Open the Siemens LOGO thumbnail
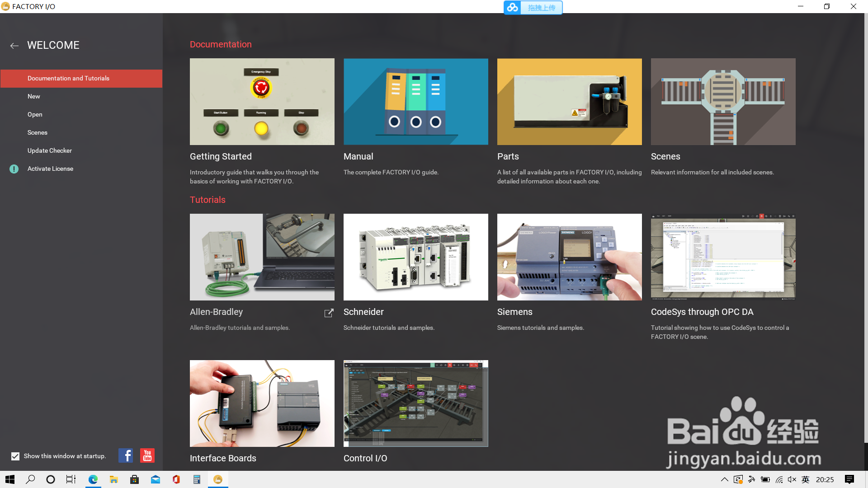Screen dimensions: 868x488 pyautogui.click(x=570, y=257)
